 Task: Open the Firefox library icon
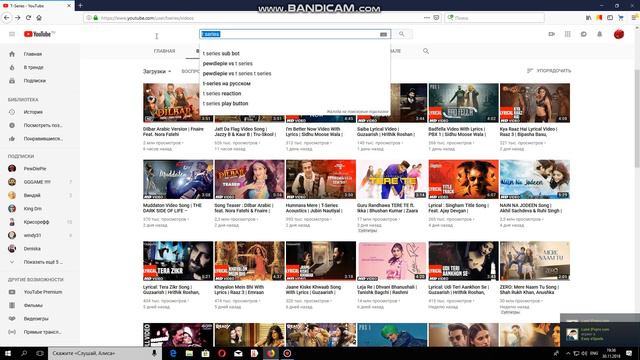[x=588, y=18]
